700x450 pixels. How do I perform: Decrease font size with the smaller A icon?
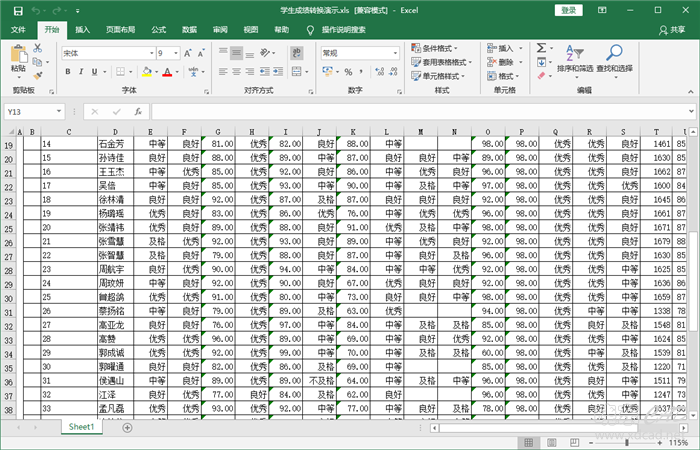(x=201, y=53)
